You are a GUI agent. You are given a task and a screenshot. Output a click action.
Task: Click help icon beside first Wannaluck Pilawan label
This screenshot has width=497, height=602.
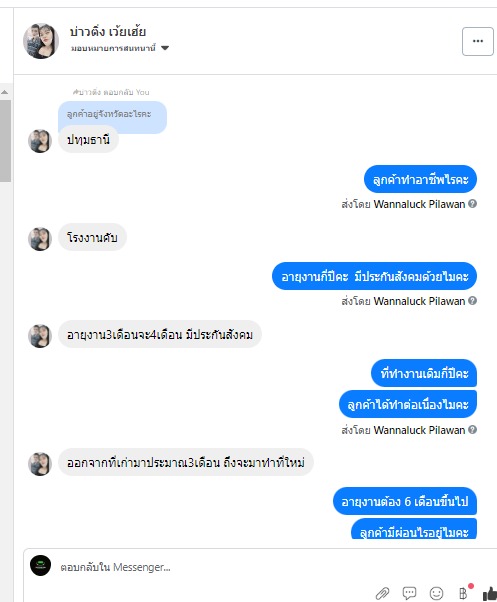click(473, 203)
